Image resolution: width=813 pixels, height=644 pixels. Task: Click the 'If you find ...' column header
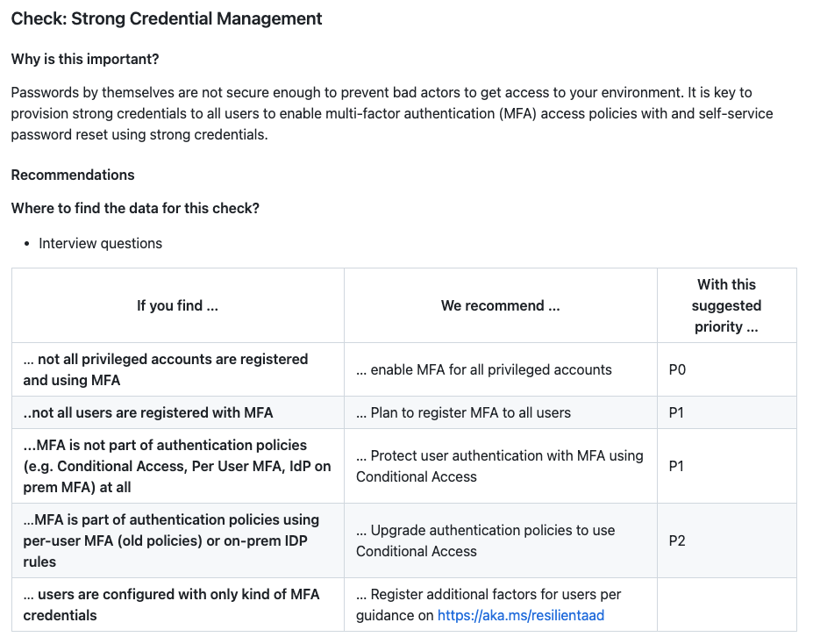177,305
